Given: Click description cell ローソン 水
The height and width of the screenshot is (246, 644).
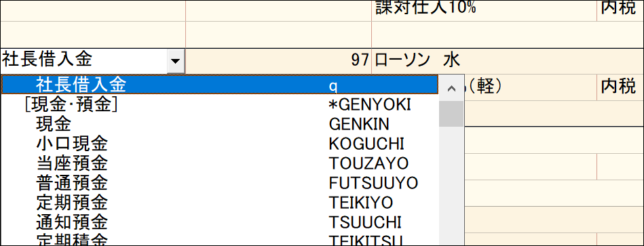Looking at the screenshot, I should [x=508, y=61].
